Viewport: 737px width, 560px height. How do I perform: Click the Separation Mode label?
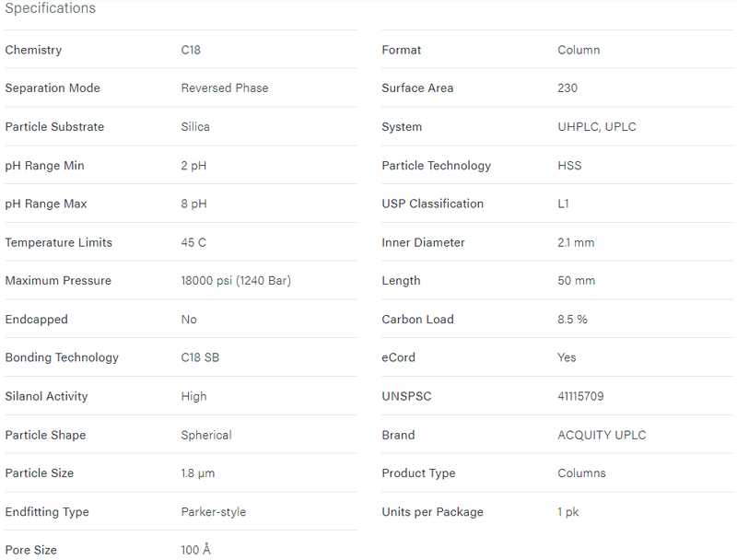tap(53, 87)
